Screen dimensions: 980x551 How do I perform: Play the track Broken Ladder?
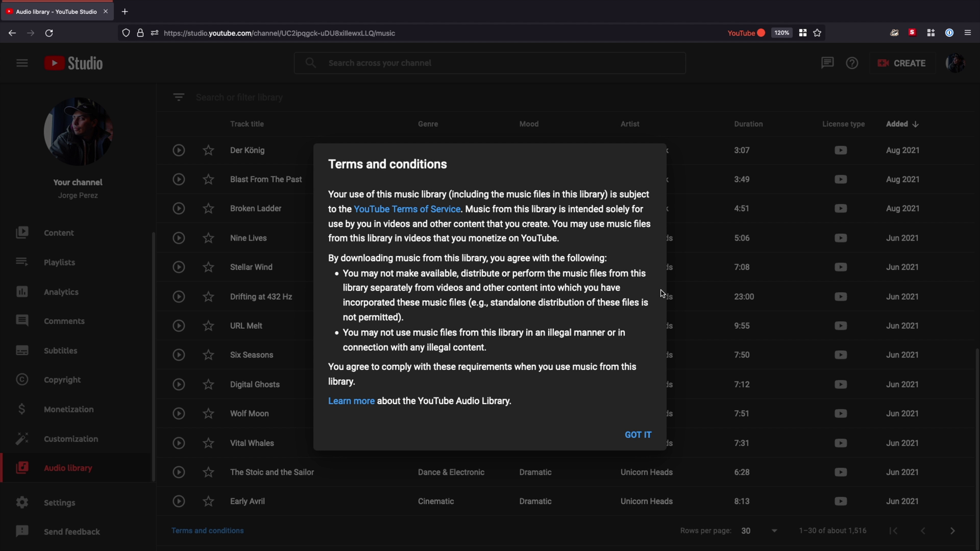[x=179, y=209]
